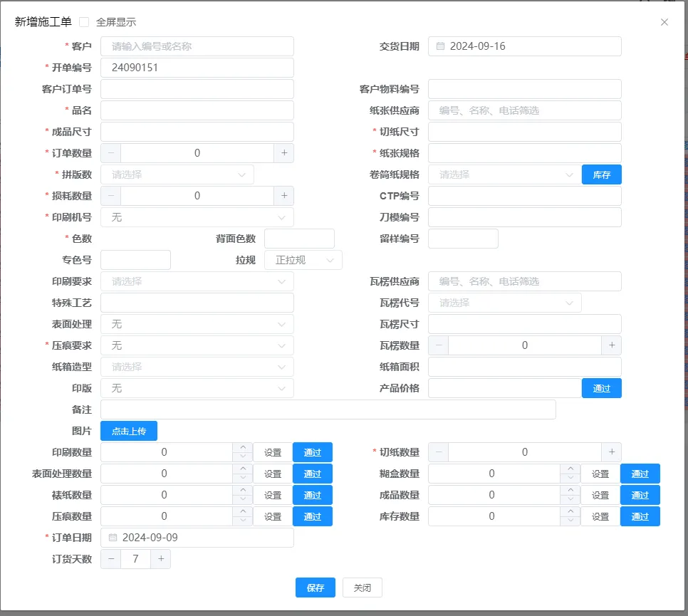The height and width of the screenshot is (616, 688).
Task: Click the up arrow of 糊盒数量
Action: click(x=570, y=469)
